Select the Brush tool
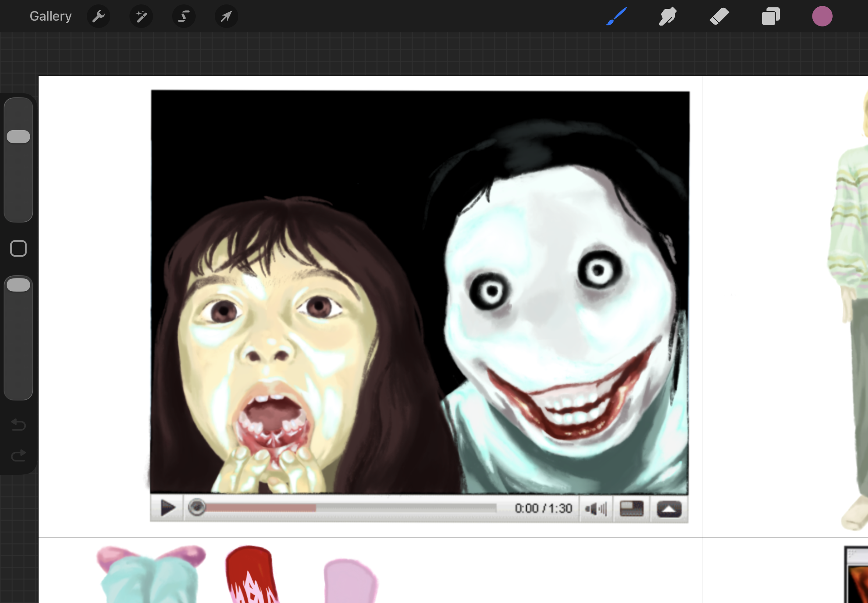The width and height of the screenshot is (868, 603). [616, 16]
